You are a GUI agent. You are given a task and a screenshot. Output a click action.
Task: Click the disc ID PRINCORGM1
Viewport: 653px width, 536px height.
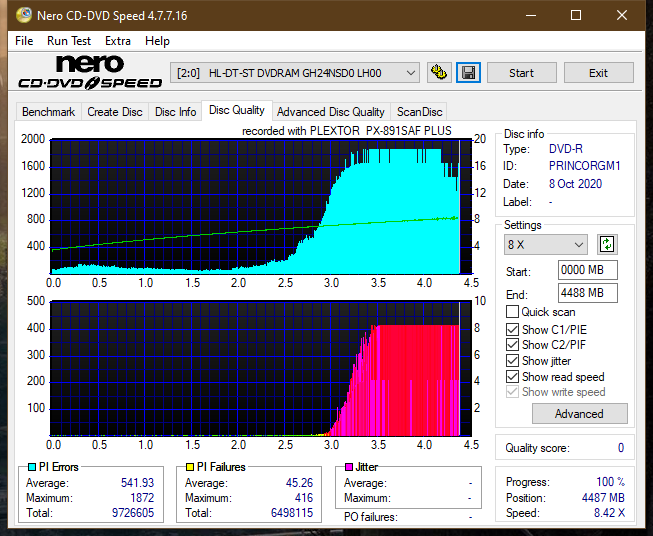pos(584,166)
